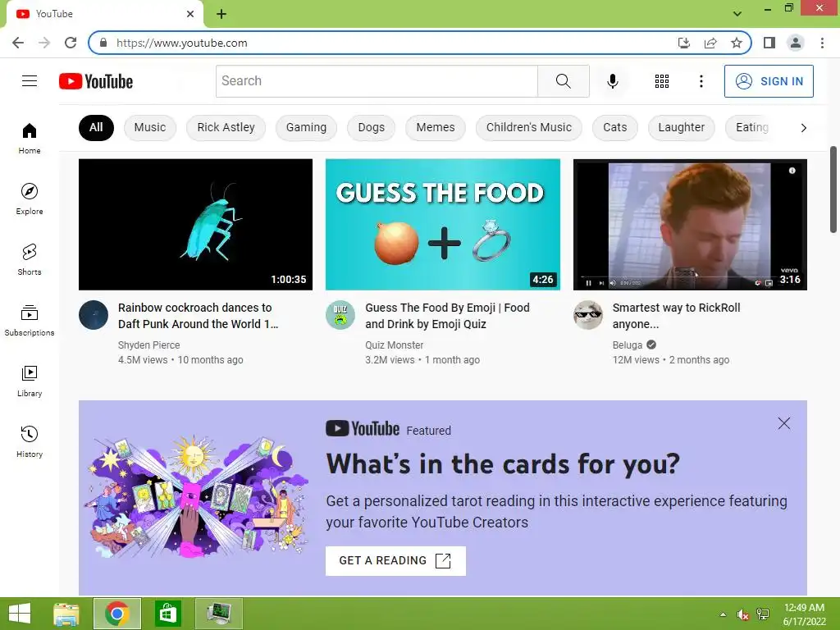Open the YouTube apps grid
This screenshot has height=630, width=840.
(662, 81)
